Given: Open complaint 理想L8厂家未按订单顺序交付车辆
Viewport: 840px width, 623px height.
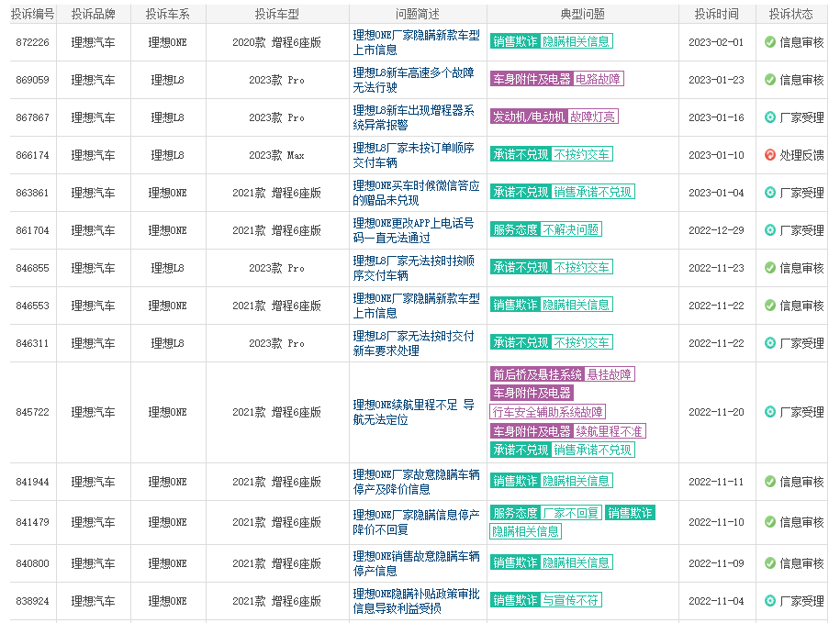Looking at the screenshot, I should [x=413, y=155].
